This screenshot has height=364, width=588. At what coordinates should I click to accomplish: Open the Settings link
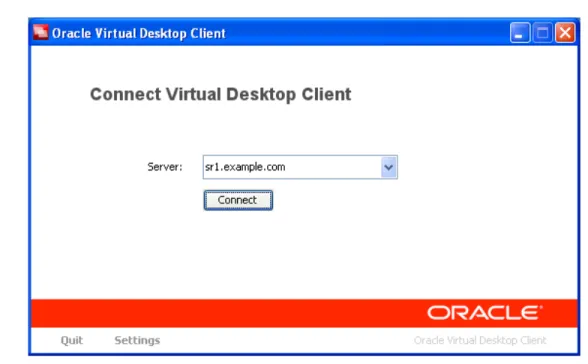[137, 340]
